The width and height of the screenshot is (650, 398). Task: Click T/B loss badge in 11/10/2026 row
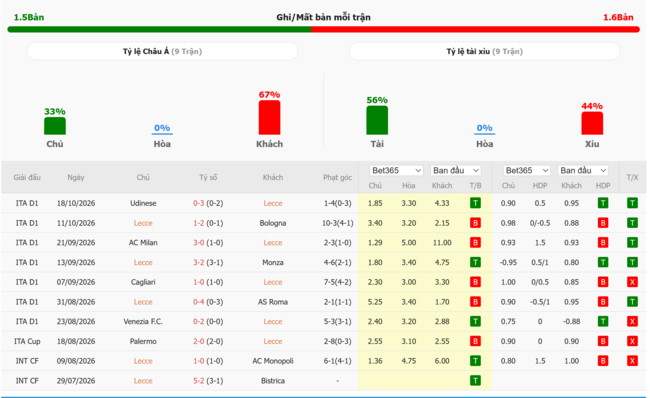475,223
